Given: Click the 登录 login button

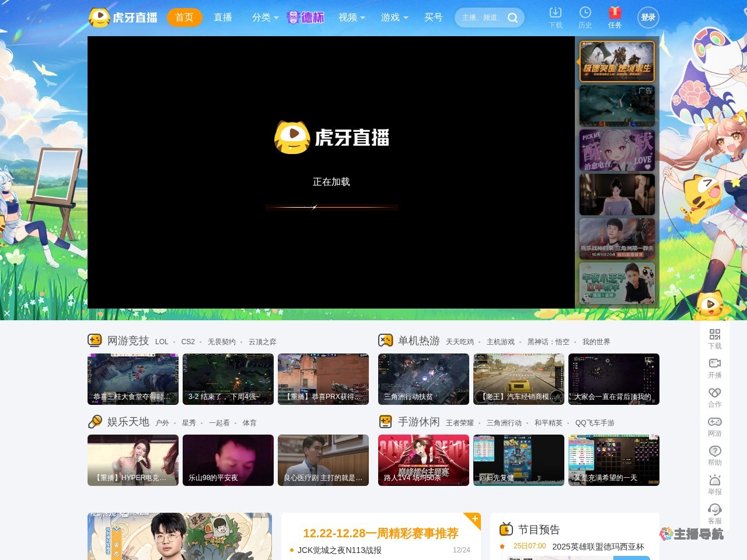Looking at the screenshot, I should pyautogui.click(x=648, y=17).
